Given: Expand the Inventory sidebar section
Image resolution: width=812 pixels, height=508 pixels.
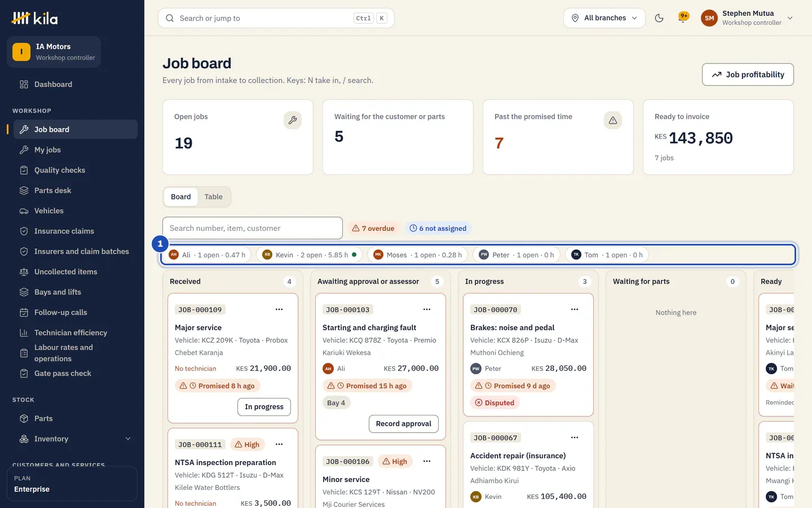Looking at the screenshot, I should (x=76, y=439).
